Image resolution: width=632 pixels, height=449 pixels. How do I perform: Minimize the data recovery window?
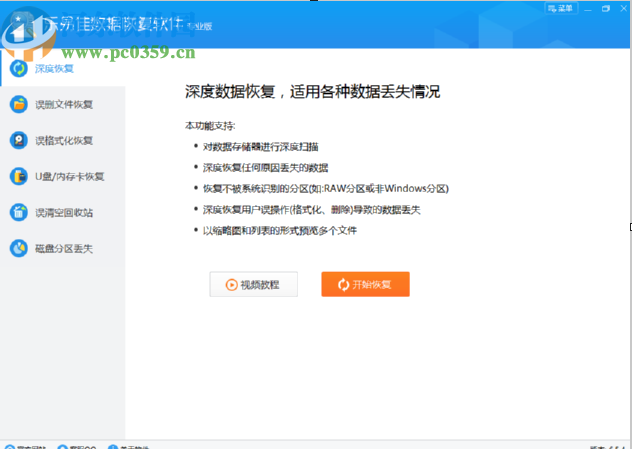[x=588, y=8]
